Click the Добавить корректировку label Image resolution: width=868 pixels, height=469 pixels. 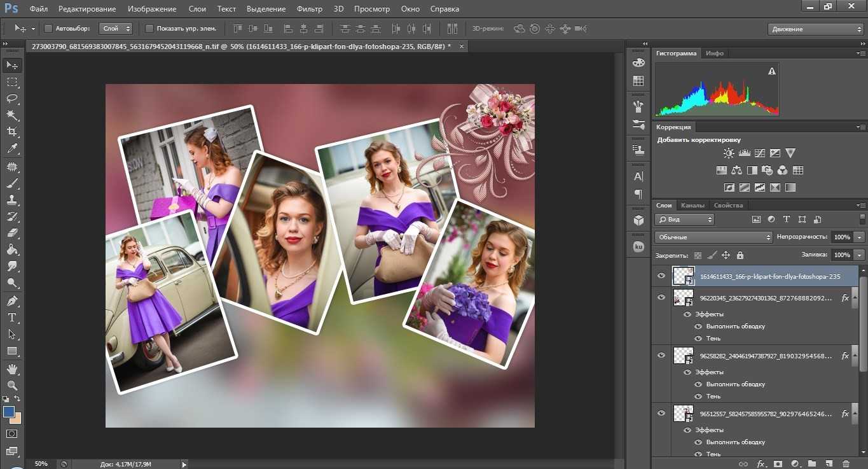(x=698, y=140)
